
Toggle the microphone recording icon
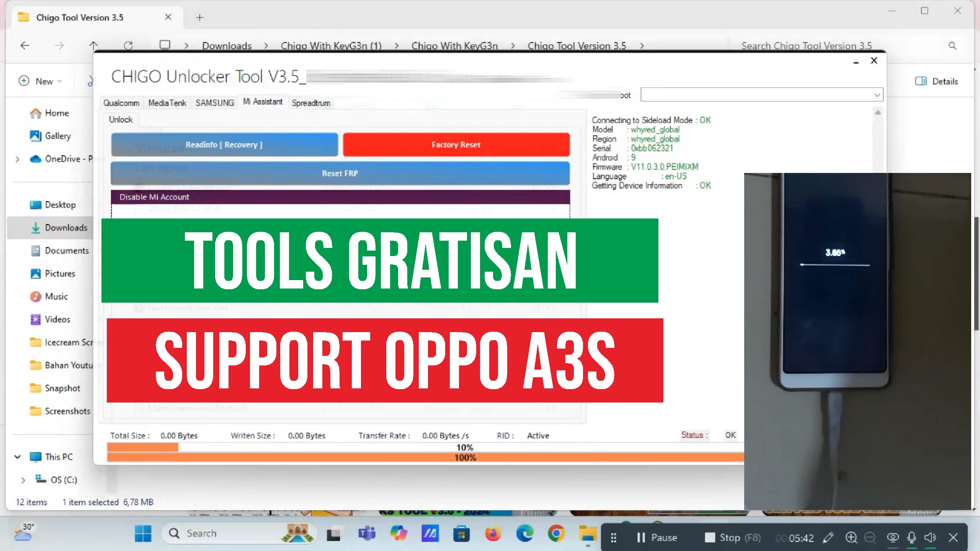(x=911, y=538)
